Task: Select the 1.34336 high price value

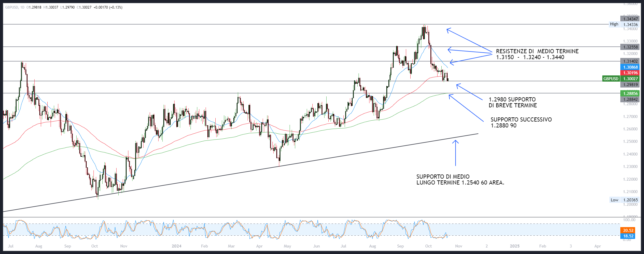Action: 630,25
